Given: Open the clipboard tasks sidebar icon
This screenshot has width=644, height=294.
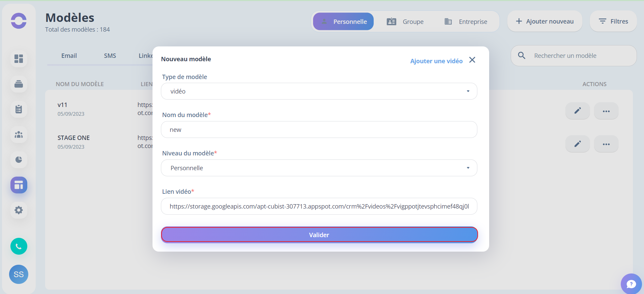Looking at the screenshot, I should [19, 109].
